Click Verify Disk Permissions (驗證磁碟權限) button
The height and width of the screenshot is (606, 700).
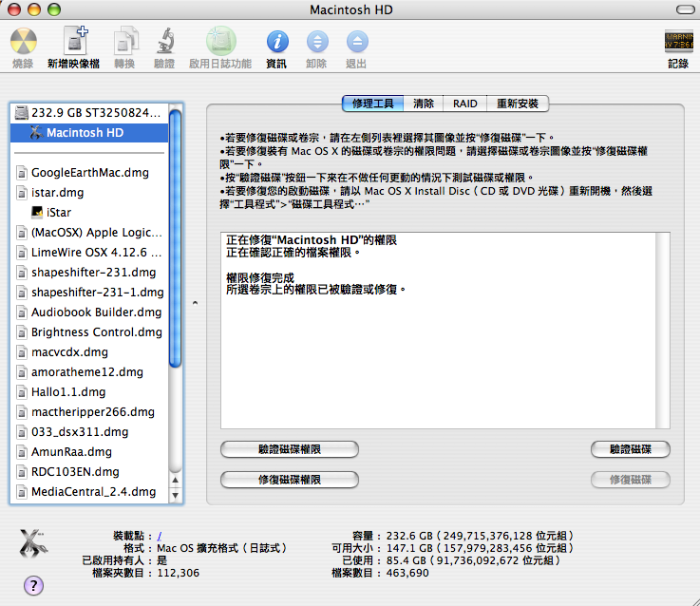pyautogui.click(x=290, y=449)
